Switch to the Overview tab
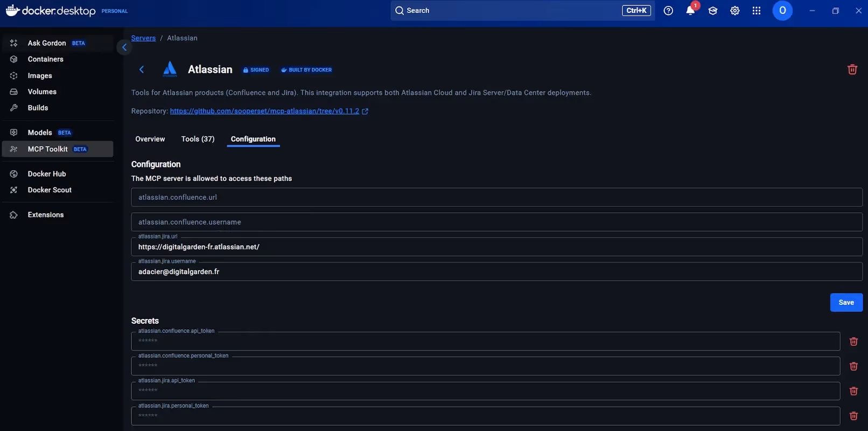The image size is (868, 431). (150, 139)
